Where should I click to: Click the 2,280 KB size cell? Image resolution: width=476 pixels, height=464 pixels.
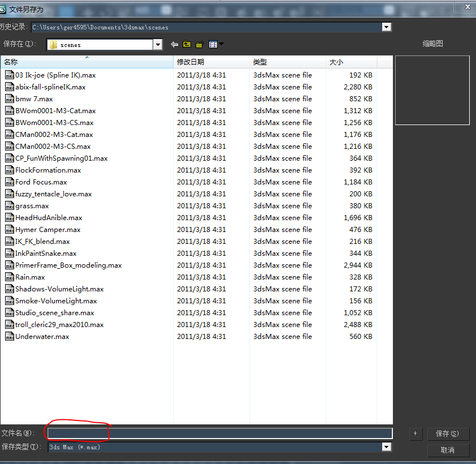coord(358,87)
